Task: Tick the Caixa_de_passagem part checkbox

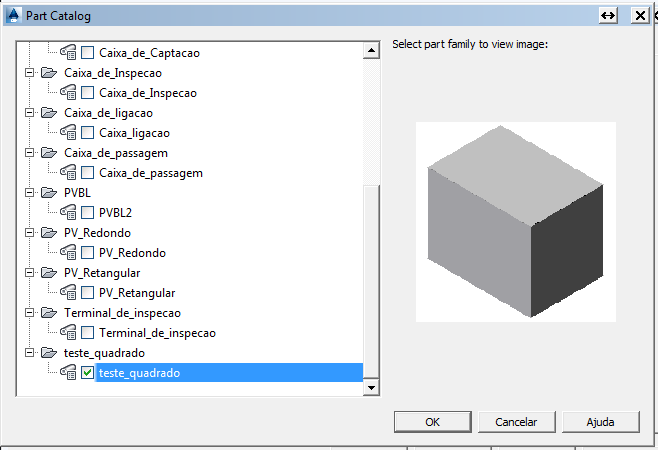Action: (x=87, y=173)
